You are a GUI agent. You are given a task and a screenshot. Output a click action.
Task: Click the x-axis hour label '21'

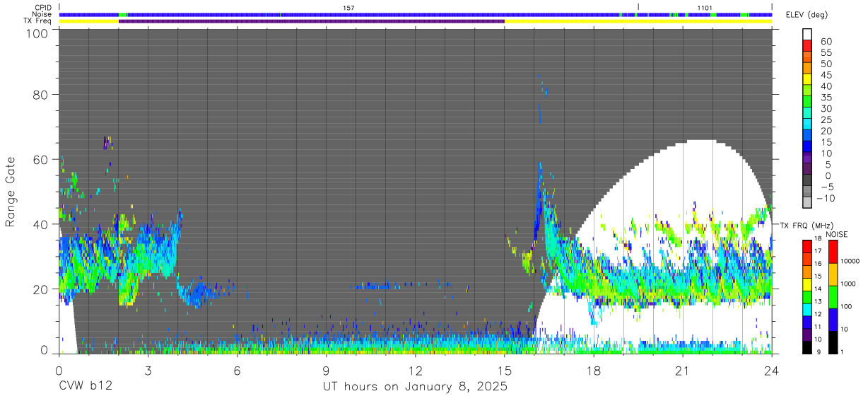coord(683,370)
